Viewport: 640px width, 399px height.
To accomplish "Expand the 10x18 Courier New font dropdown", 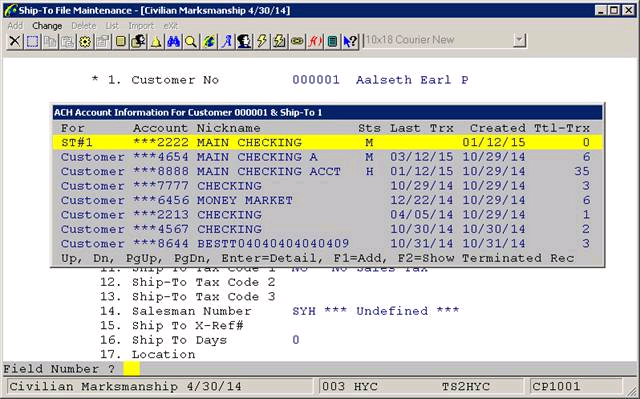I will [519, 40].
